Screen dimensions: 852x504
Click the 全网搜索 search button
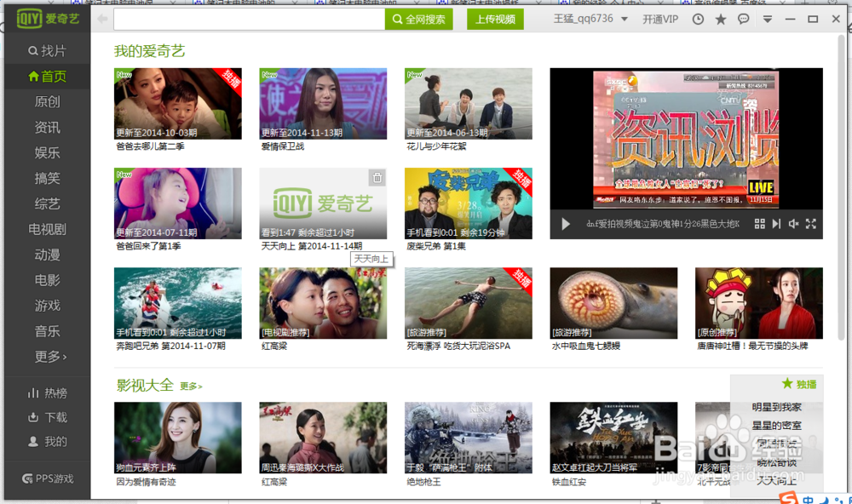click(419, 19)
